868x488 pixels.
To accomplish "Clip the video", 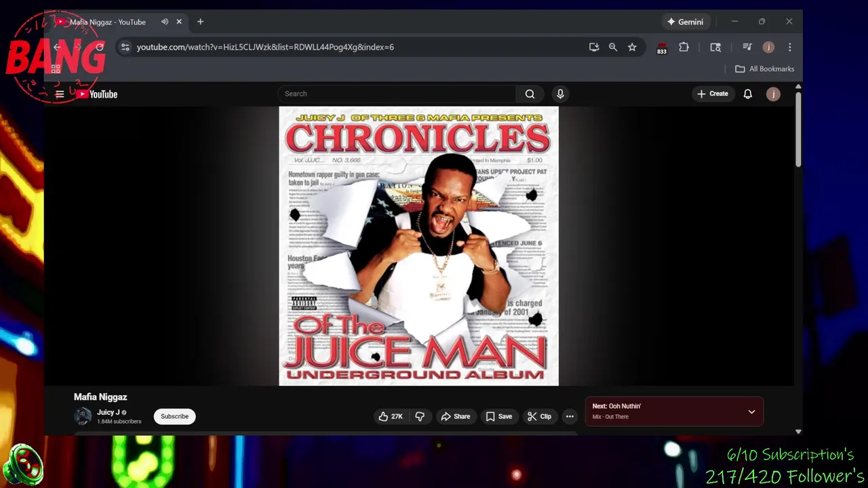I will pyautogui.click(x=540, y=416).
